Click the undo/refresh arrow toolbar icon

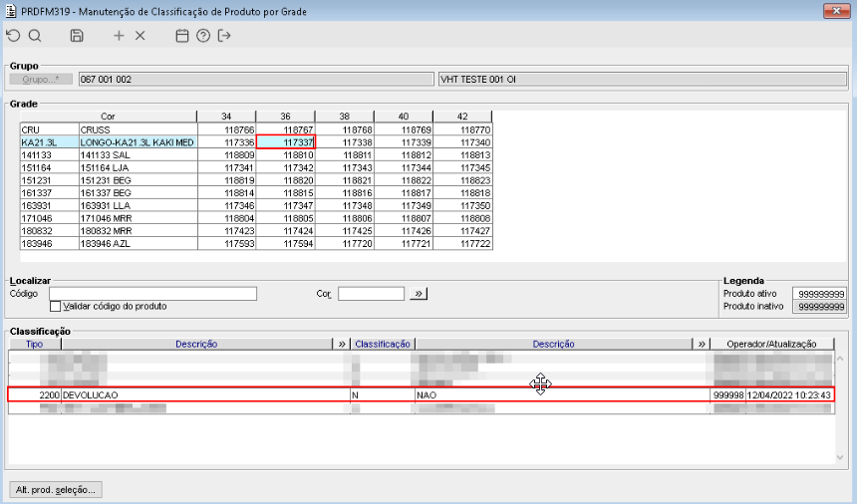tap(14, 36)
